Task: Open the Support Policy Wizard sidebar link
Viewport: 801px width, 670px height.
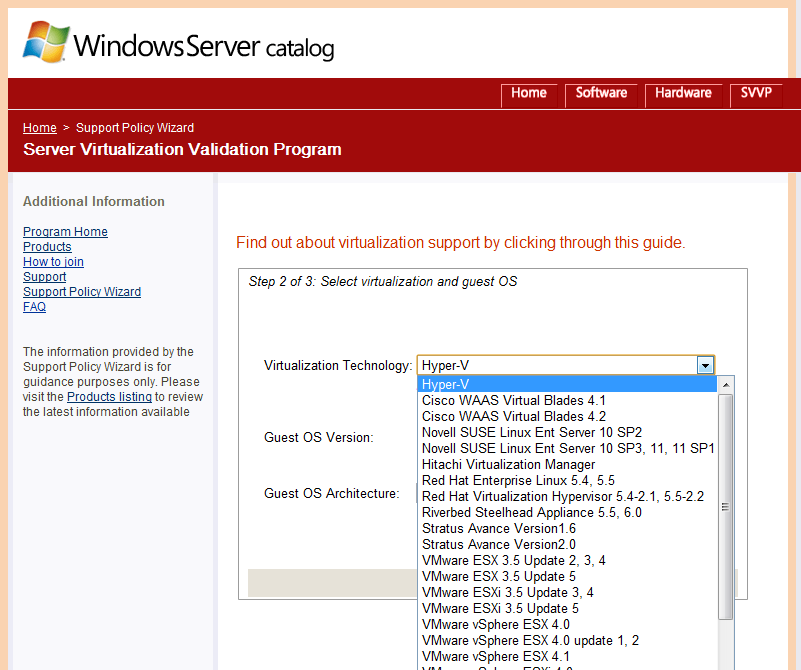Action: pos(82,292)
